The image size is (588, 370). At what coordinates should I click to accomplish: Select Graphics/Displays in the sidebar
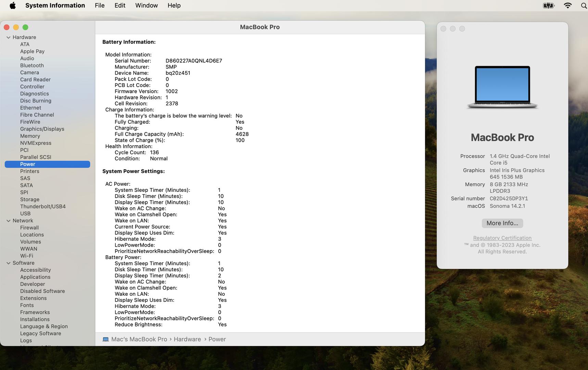point(42,129)
